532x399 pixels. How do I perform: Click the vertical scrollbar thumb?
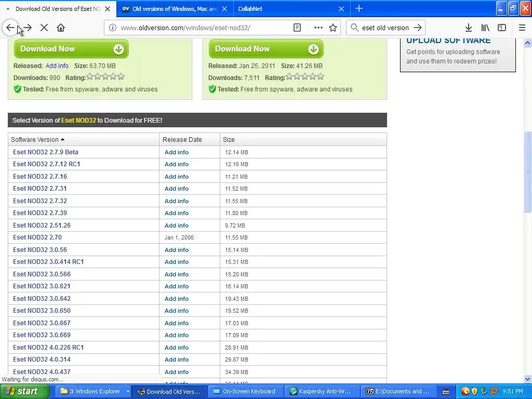pos(527,171)
